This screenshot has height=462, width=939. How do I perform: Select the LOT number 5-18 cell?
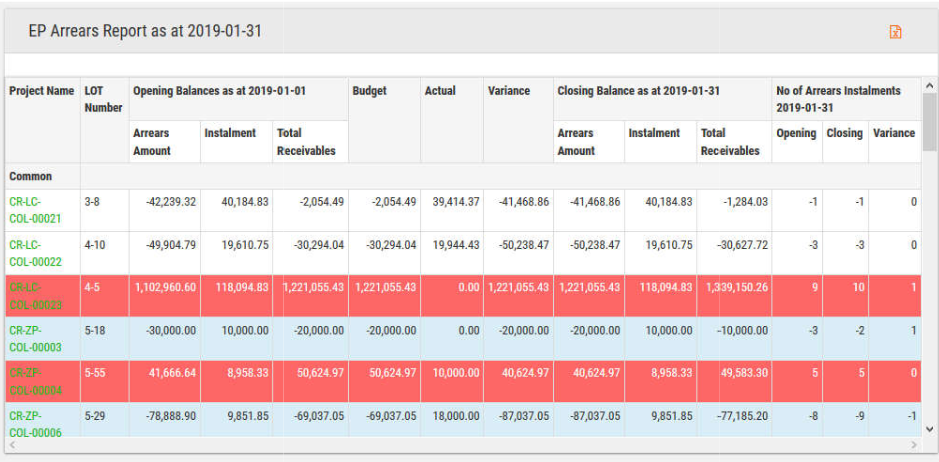tap(95, 329)
